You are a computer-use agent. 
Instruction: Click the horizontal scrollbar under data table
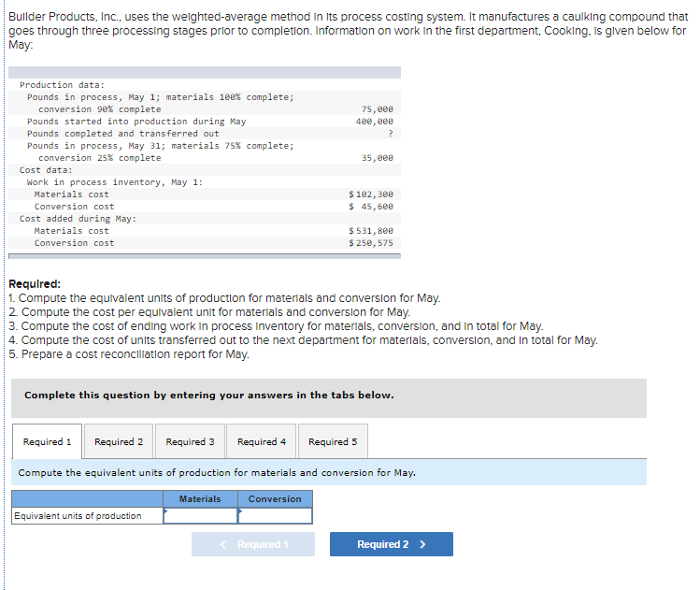[205, 256]
